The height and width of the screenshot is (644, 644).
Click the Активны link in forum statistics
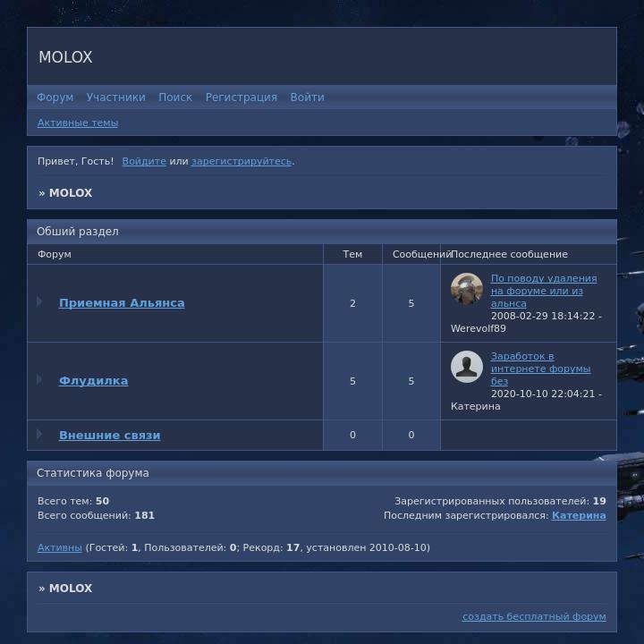(x=60, y=547)
